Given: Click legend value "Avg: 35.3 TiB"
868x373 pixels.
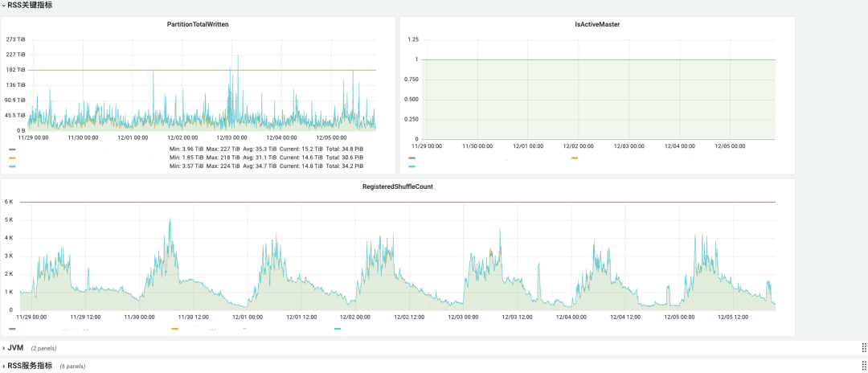Looking at the screenshot, I should (x=260, y=149).
